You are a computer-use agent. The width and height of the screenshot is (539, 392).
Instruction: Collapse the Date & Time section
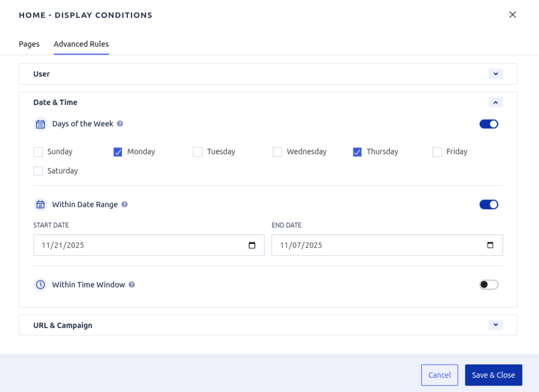point(496,102)
